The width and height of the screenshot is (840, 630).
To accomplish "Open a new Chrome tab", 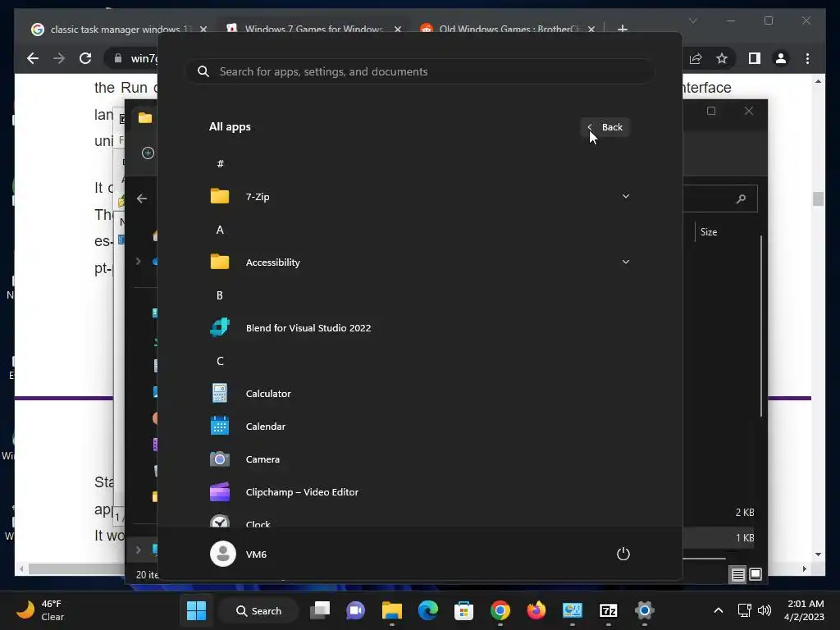I will (x=623, y=29).
